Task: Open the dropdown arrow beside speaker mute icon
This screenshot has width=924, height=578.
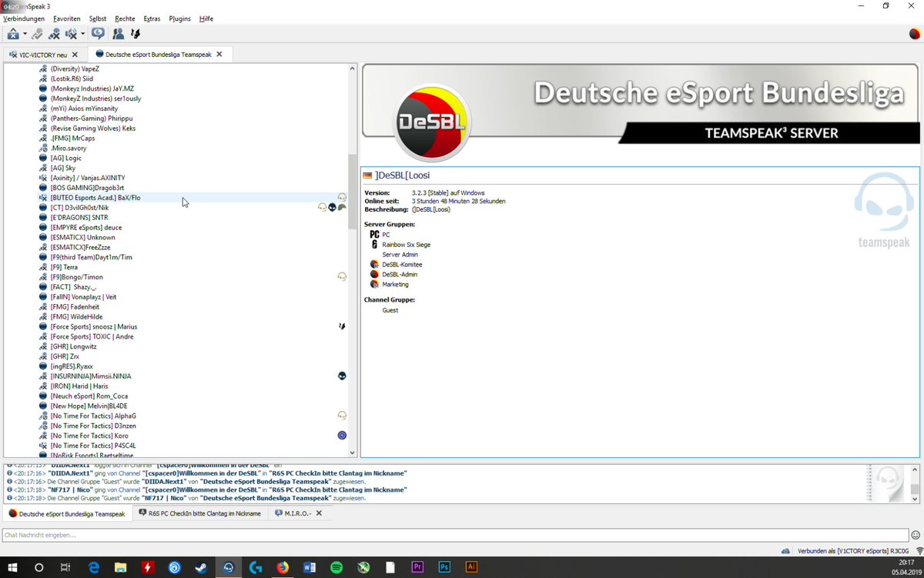Action: click(82, 34)
